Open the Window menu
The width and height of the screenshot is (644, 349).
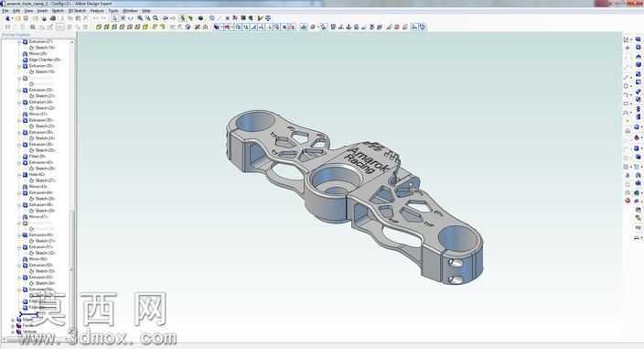point(130,11)
